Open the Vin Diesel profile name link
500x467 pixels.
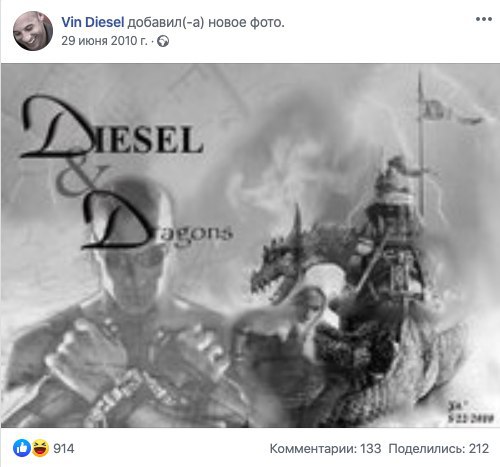(x=93, y=22)
